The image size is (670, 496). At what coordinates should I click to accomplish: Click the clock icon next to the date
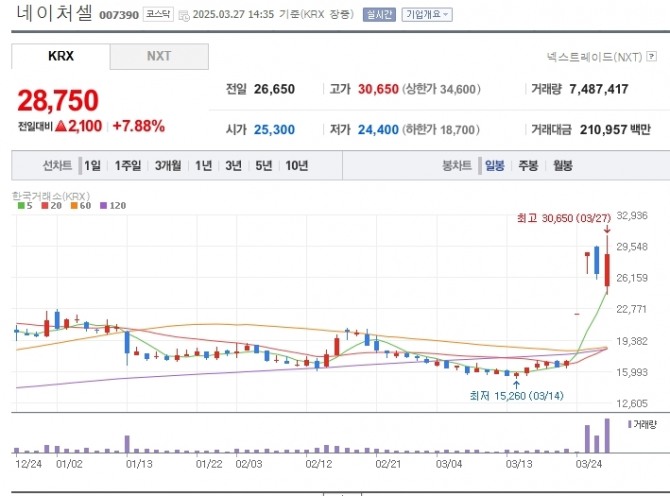[x=184, y=16]
